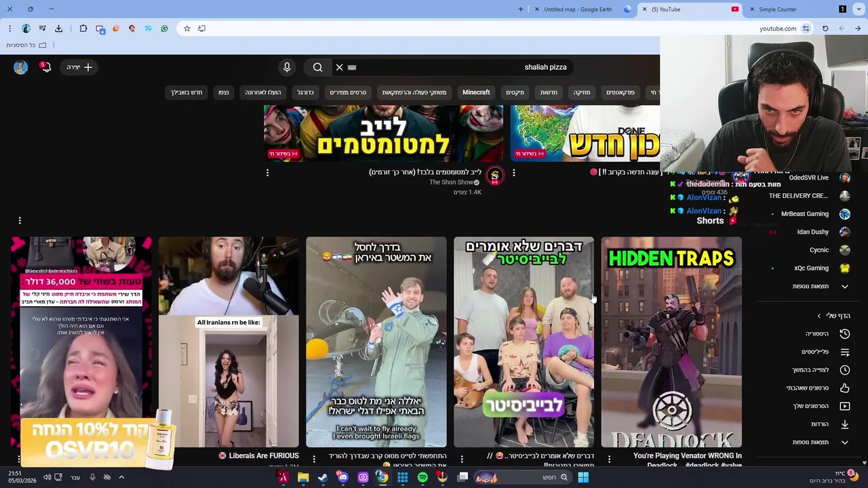
Task: Select the 'מיקסים' filter chip
Action: click(x=515, y=92)
